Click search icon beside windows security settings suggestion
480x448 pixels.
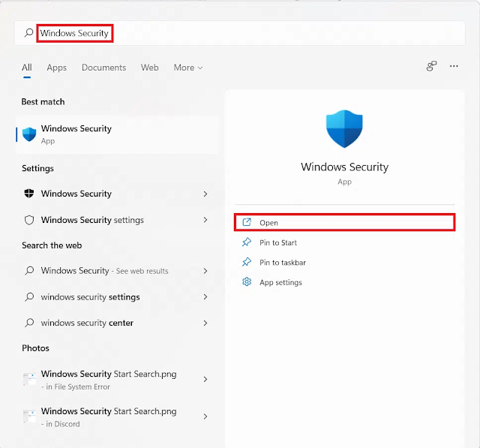tap(29, 296)
